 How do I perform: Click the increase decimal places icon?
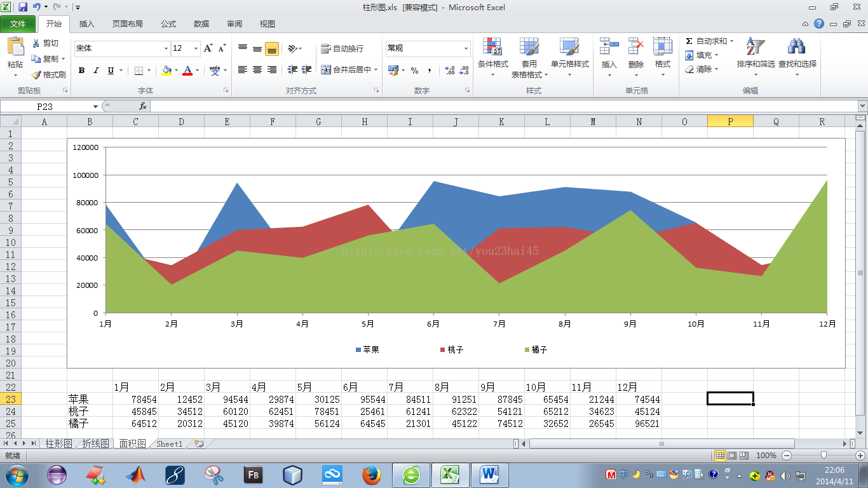(450, 71)
